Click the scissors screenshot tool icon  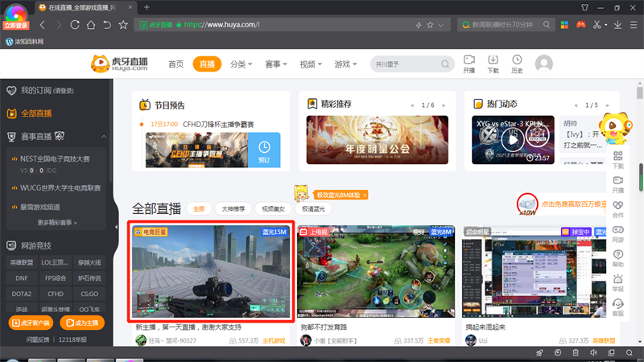tap(597, 25)
